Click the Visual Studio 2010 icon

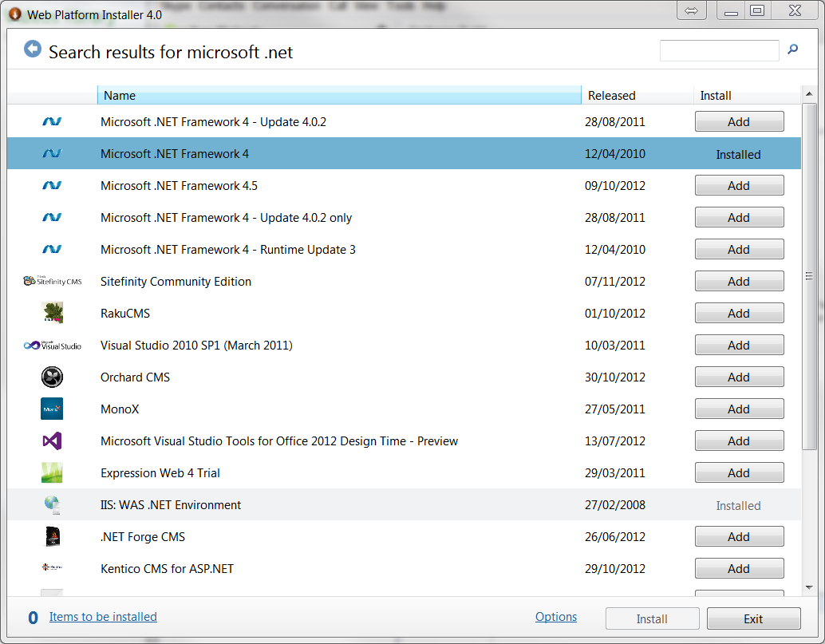51,345
